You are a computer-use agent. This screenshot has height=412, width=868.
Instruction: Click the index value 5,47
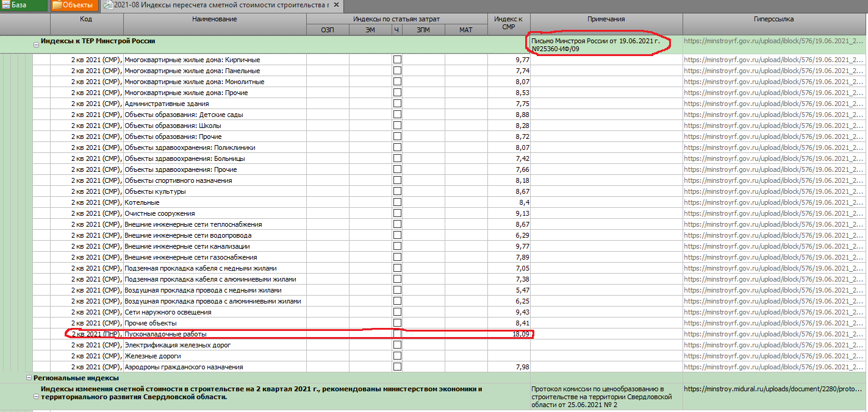click(x=522, y=290)
